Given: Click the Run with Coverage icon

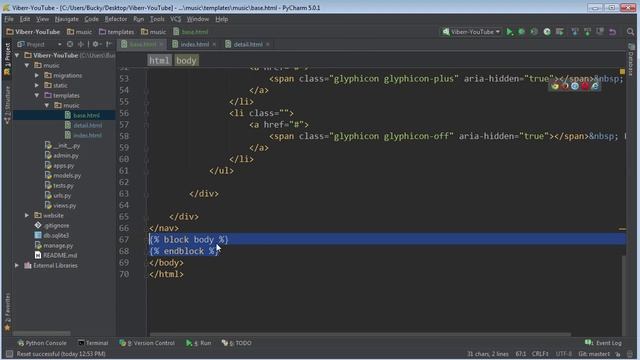Looking at the screenshot, I should (534, 32).
